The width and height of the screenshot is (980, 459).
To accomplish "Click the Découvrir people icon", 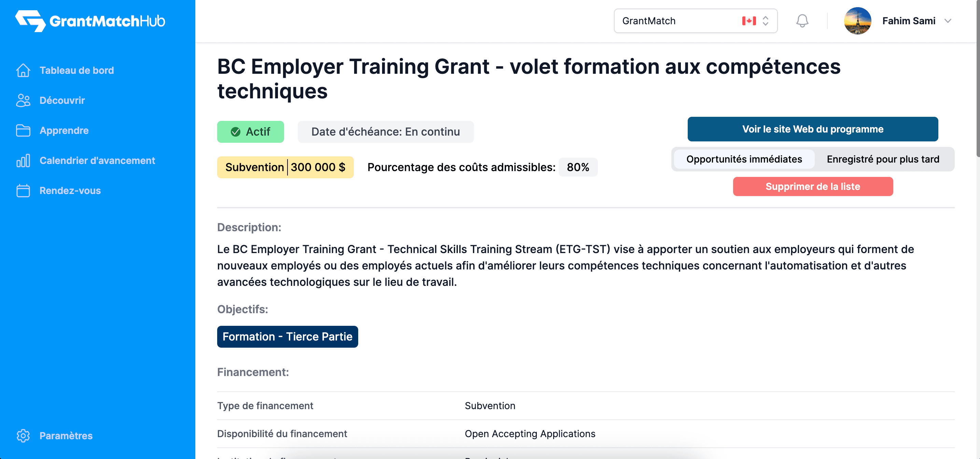I will coord(23,100).
